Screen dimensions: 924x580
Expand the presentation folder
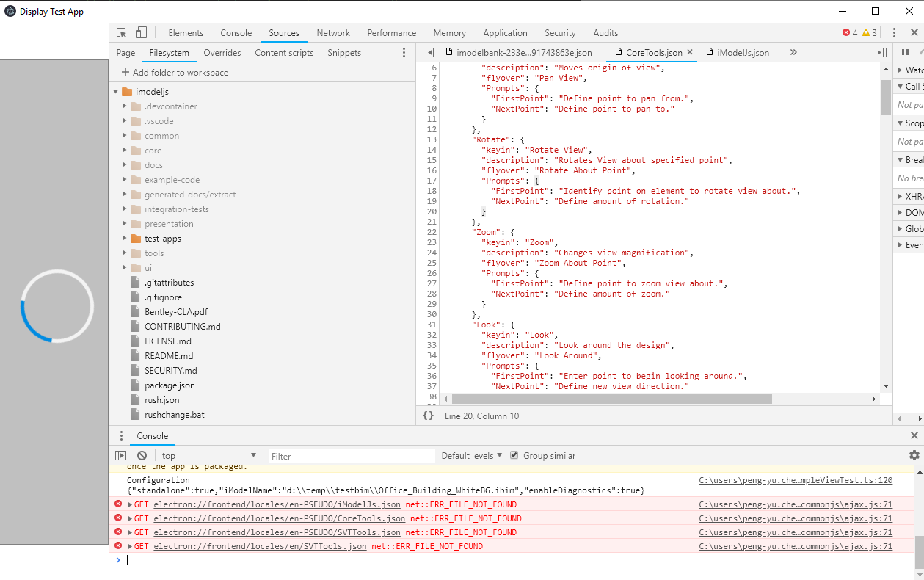point(125,224)
